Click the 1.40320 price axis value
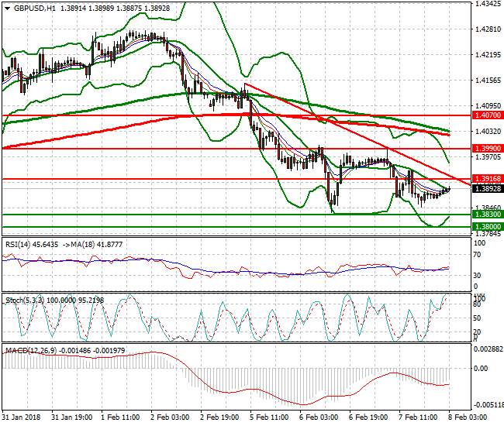This screenshot has height=426, width=504. [x=488, y=132]
